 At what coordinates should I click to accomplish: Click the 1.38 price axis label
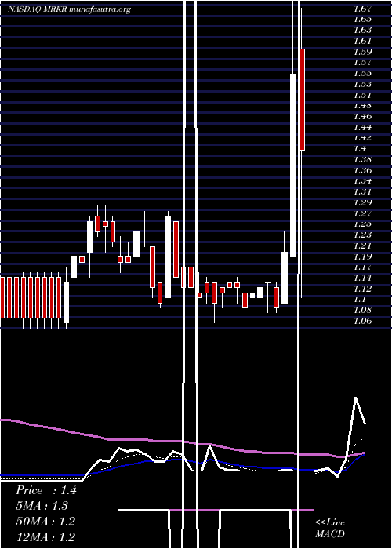[x=362, y=160]
